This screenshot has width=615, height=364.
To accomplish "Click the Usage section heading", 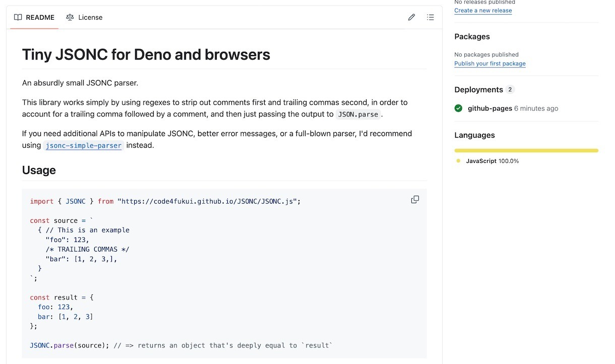I will coord(39,170).
